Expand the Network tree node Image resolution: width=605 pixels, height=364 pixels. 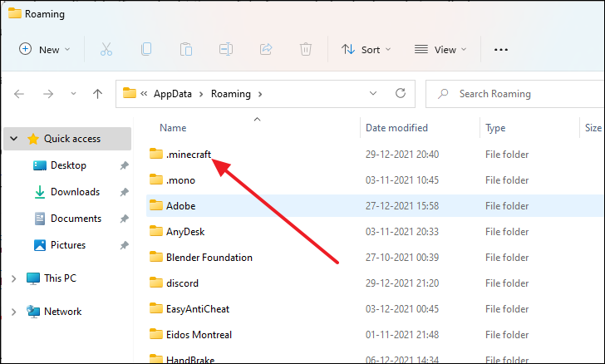point(14,312)
